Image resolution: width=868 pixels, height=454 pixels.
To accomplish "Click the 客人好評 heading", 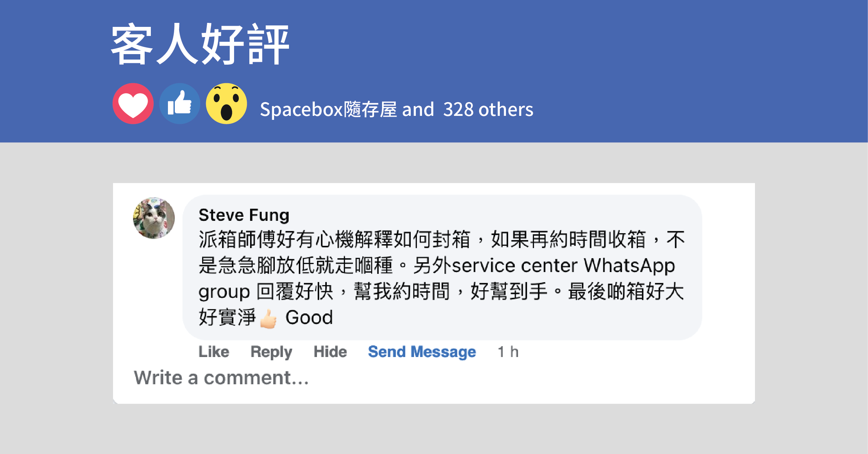I will (200, 44).
